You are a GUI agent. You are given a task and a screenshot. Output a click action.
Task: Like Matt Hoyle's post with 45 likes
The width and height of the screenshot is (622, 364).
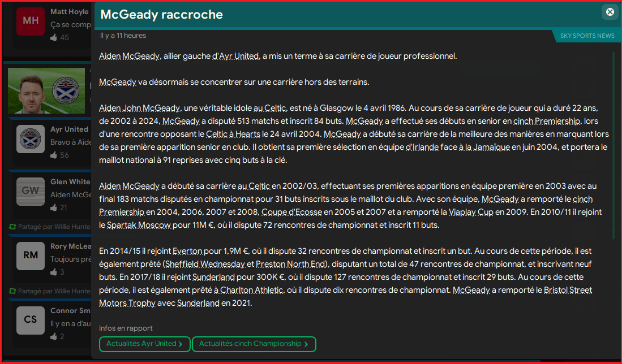point(54,38)
